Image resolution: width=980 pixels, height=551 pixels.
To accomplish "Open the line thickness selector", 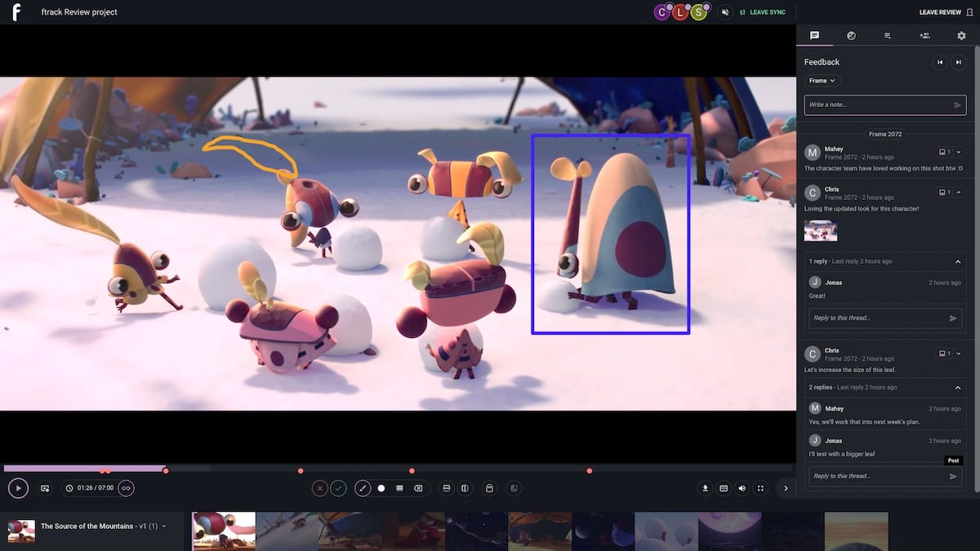I will (399, 488).
